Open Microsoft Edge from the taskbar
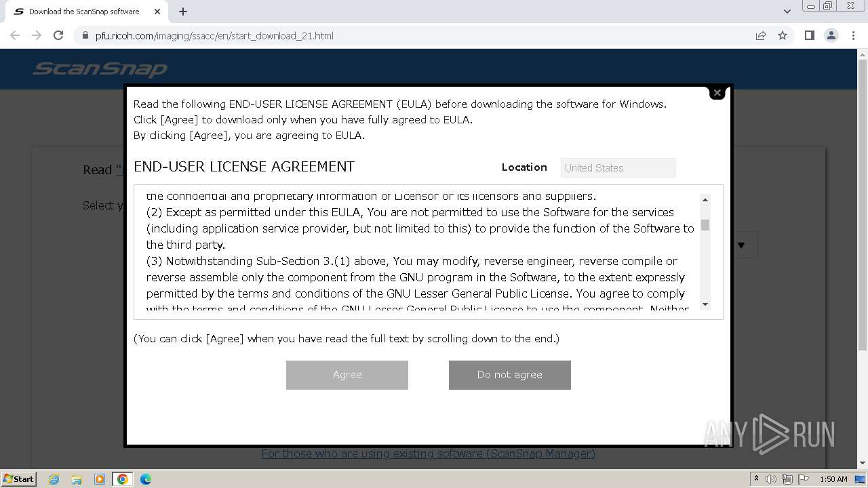The image size is (868, 488). tap(146, 479)
